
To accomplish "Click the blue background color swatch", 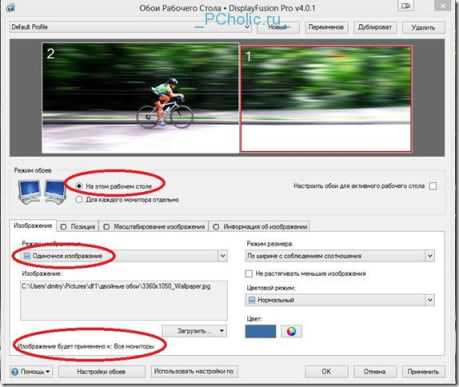I will [x=260, y=331].
